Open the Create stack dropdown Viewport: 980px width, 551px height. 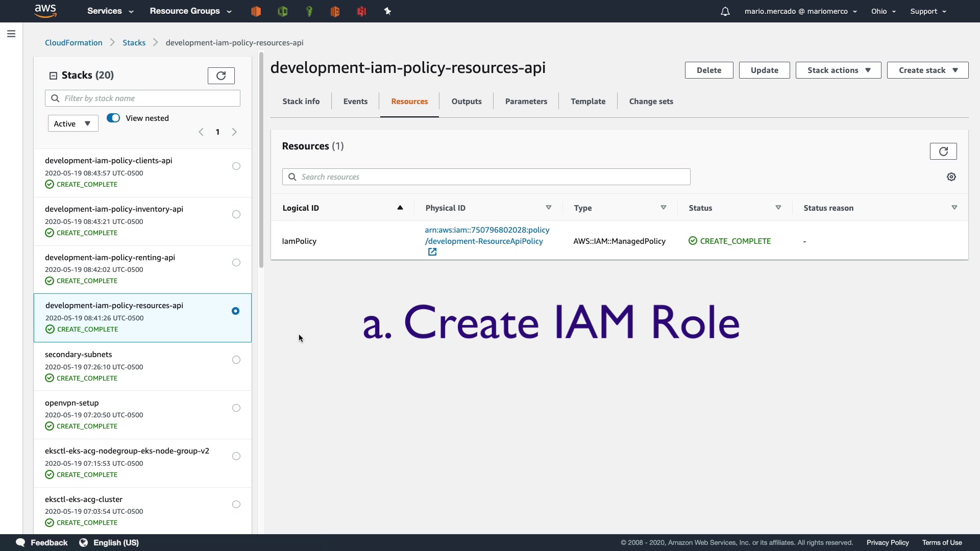(x=927, y=70)
